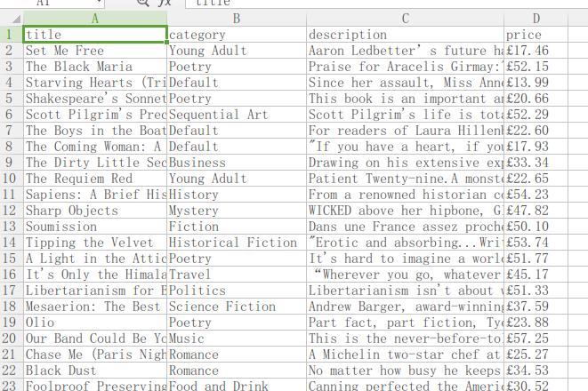588x391 pixels.
Task: Select 'Praise for Aracelis Girmay' description cell
Action: click(x=405, y=67)
